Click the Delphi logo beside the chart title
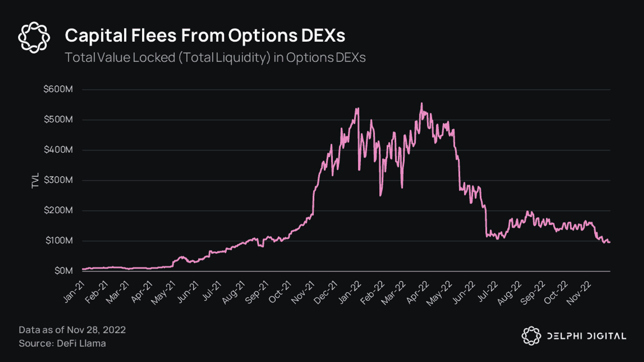The width and height of the screenshot is (644, 362). (34, 37)
